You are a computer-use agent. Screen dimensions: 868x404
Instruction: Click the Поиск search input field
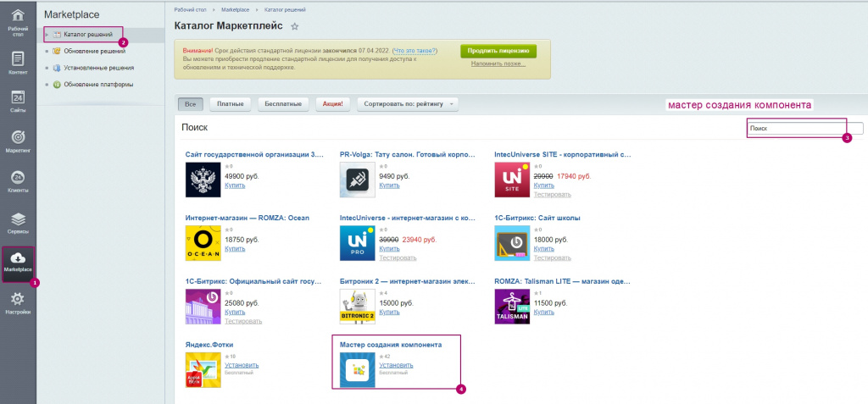pyautogui.click(x=805, y=129)
